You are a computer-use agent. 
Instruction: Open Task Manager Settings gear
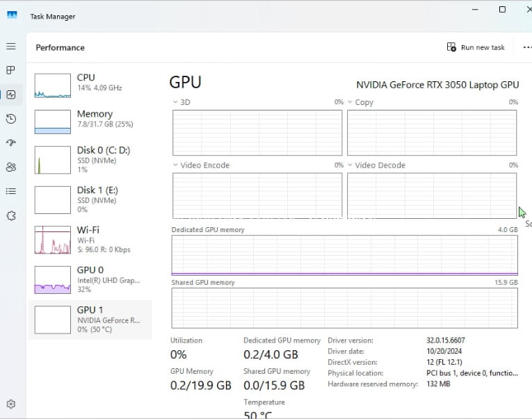(11, 404)
